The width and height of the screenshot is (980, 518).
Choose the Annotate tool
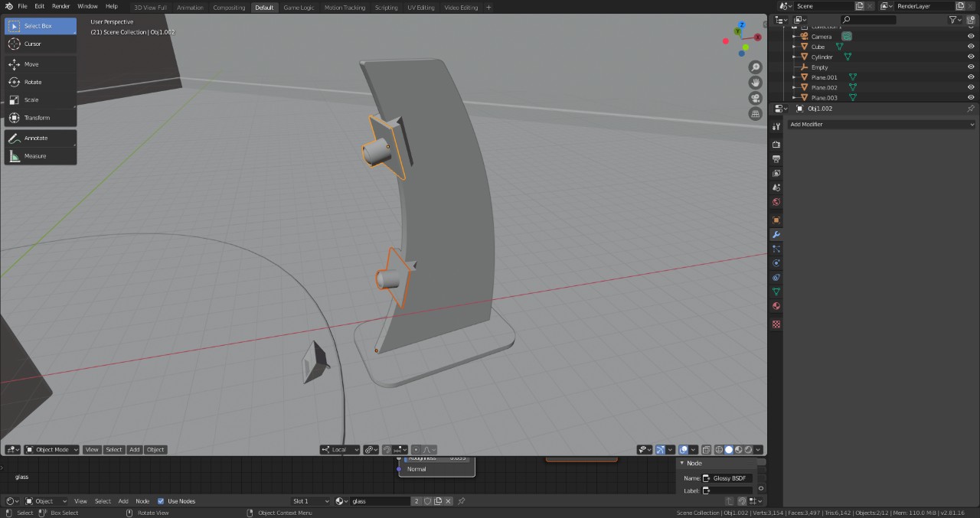[41, 138]
